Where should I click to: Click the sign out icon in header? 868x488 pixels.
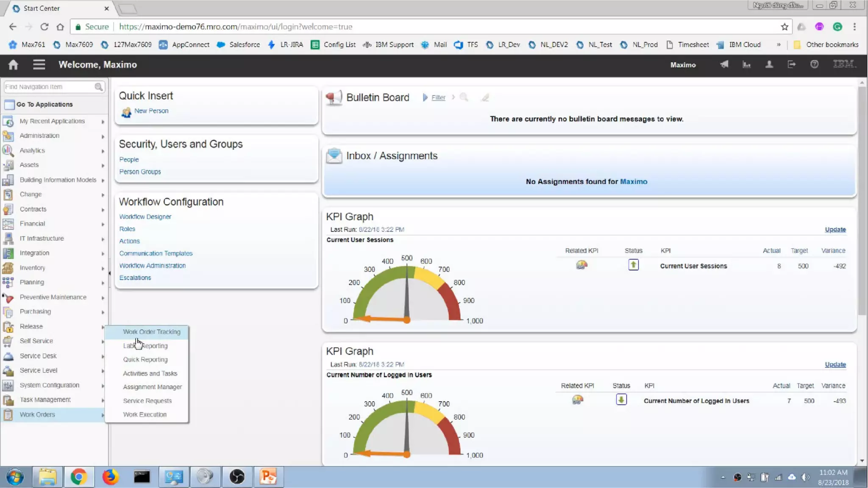(791, 64)
